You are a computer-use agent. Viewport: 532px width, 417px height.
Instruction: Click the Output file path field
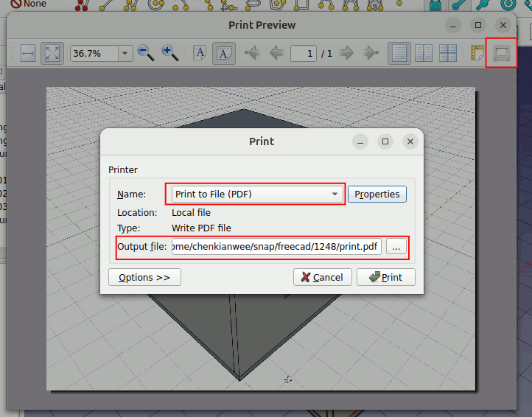276,247
